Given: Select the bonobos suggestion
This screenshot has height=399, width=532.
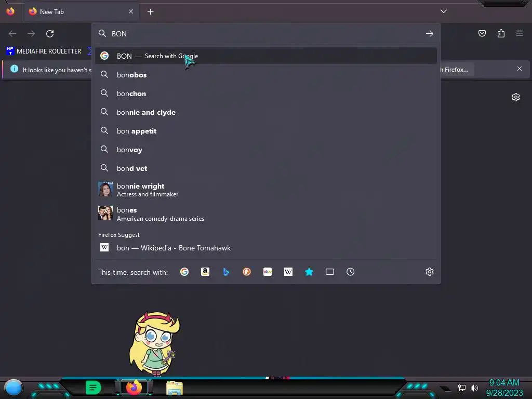Looking at the screenshot, I should (x=266, y=75).
